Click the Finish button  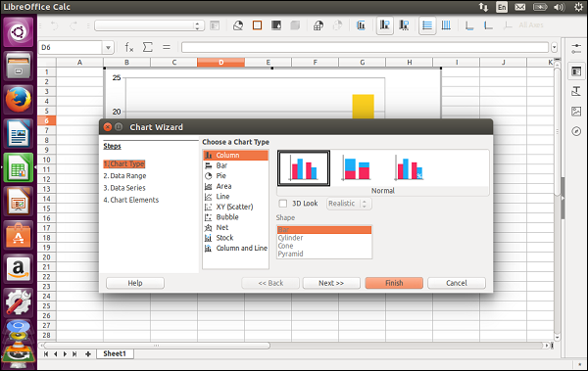(394, 283)
